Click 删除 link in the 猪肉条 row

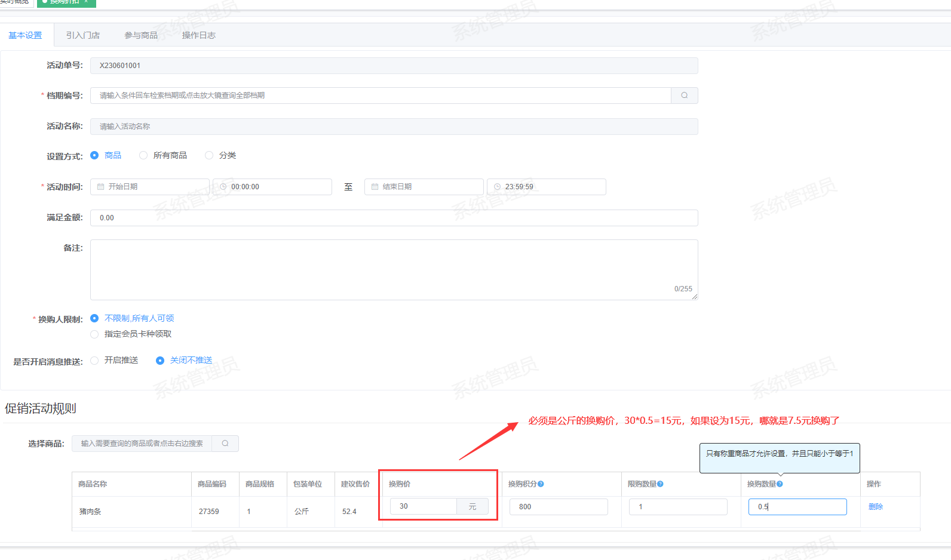[876, 507]
